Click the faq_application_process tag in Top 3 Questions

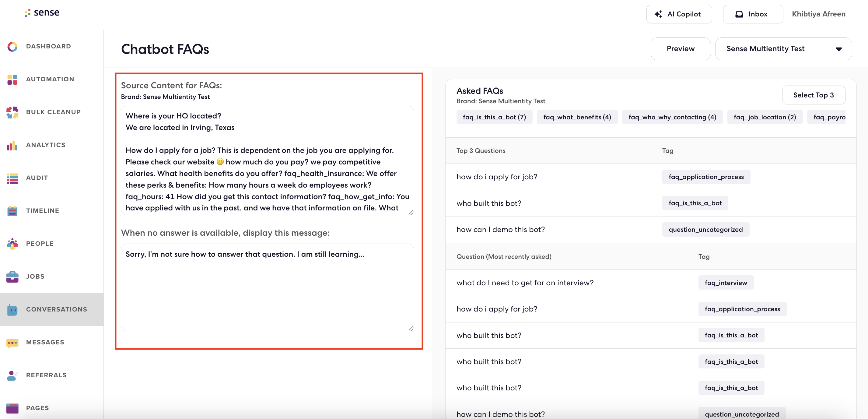pos(706,177)
